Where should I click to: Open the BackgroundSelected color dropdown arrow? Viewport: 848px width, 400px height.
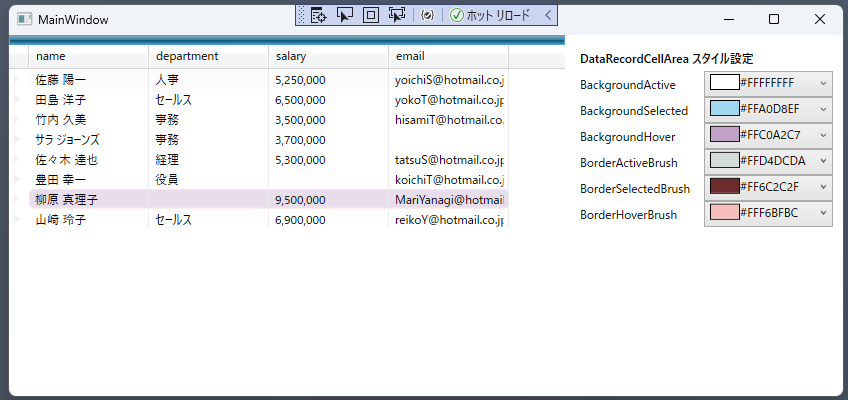pos(823,109)
